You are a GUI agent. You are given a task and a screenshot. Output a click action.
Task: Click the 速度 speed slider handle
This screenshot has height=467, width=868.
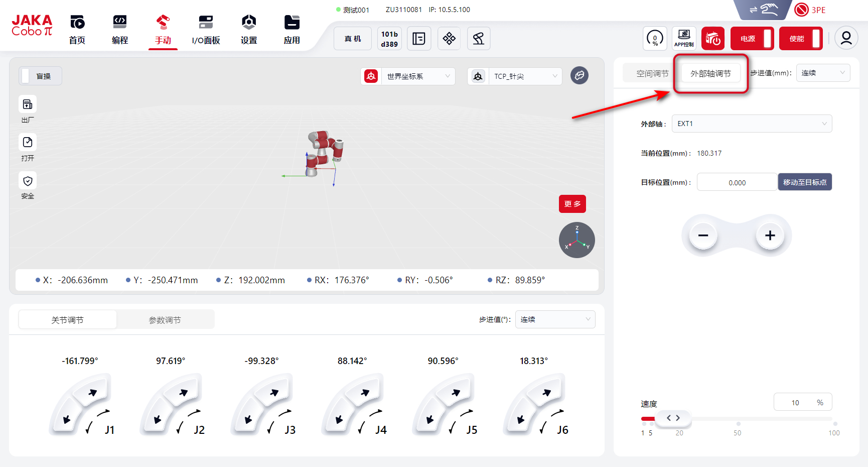coord(673,418)
